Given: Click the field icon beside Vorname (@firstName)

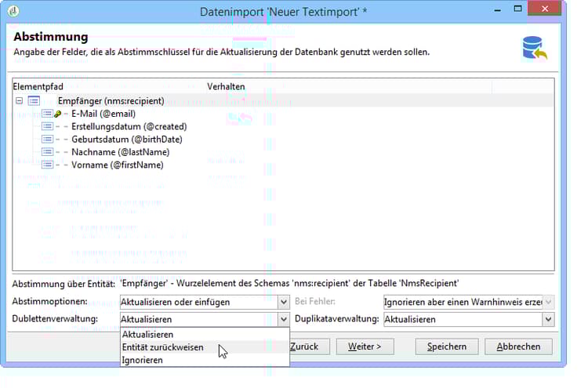Looking at the screenshot, I should point(47,165).
